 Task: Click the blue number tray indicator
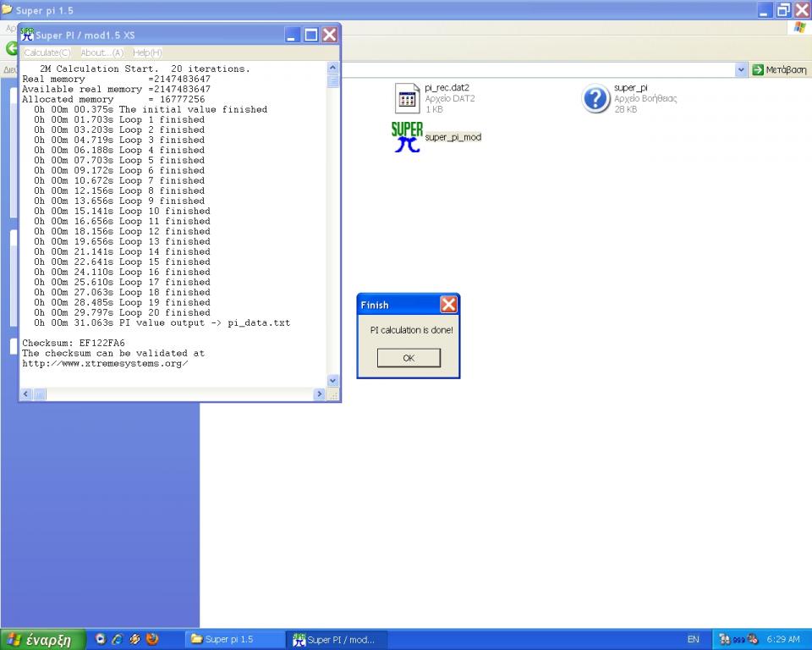[x=738, y=640]
